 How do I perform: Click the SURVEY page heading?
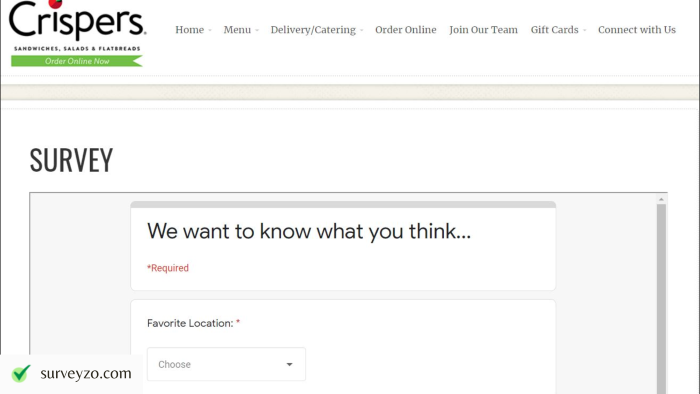pyautogui.click(x=71, y=160)
